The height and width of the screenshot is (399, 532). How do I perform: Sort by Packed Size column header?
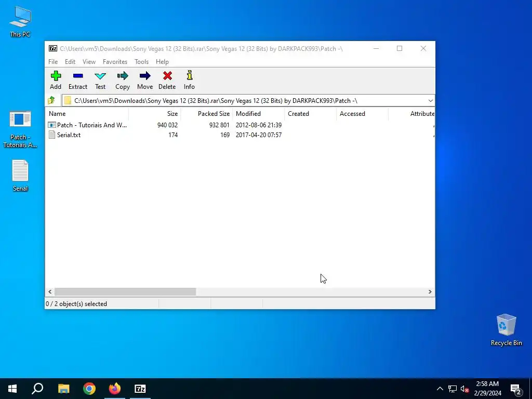(x=207, y=114)
